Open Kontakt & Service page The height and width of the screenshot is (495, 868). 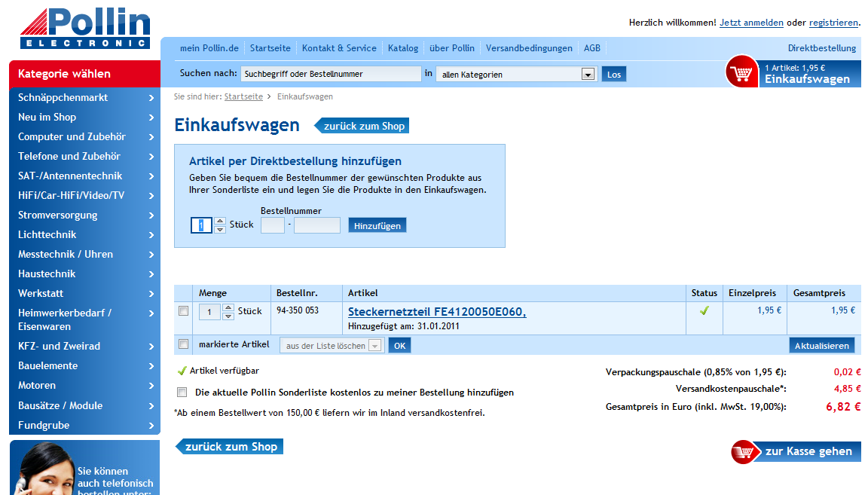[x=339, y=48]
